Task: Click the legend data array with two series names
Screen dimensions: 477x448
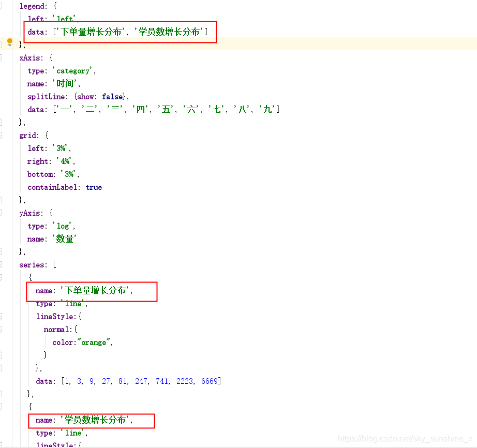Action: (130, 32)
